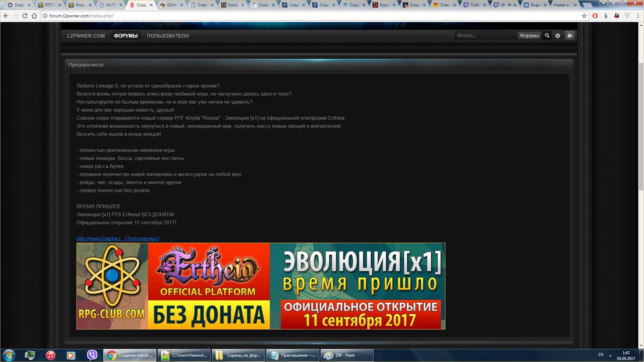The width and height of the screenshot is (644, 362).
Task: Click the grey shield extension icon
Action: click(x=627, y=16)
